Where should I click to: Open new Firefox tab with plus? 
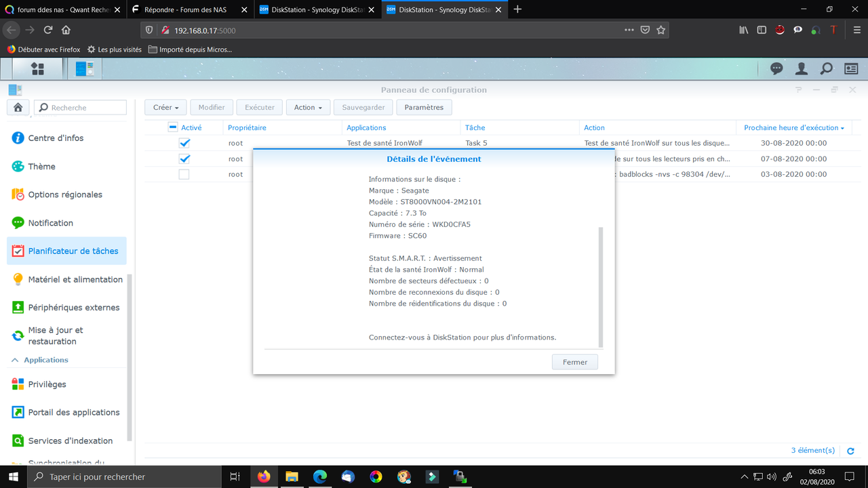[x=518, y=9]
